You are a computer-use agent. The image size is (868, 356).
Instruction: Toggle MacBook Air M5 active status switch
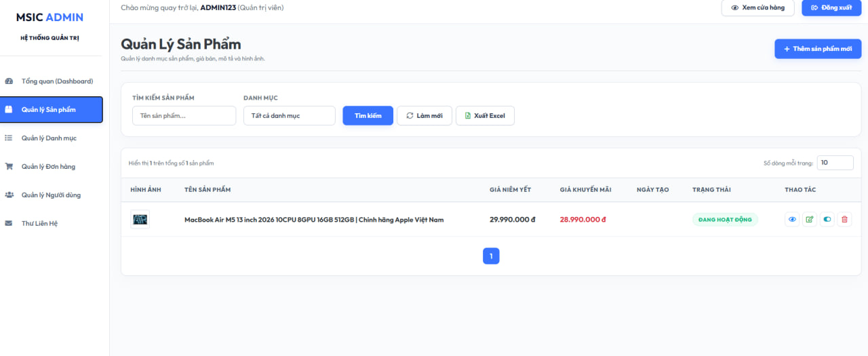(827, 219)
